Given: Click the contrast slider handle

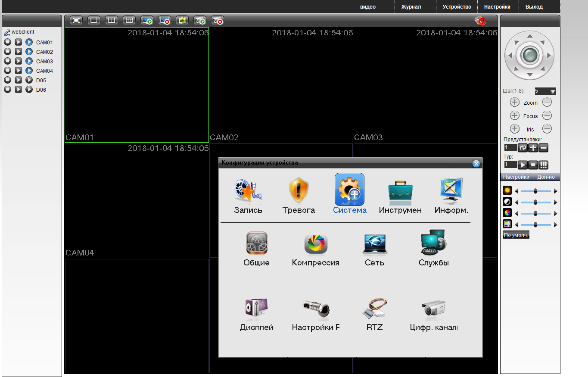Looking at the screenshot, I should 535,202.
